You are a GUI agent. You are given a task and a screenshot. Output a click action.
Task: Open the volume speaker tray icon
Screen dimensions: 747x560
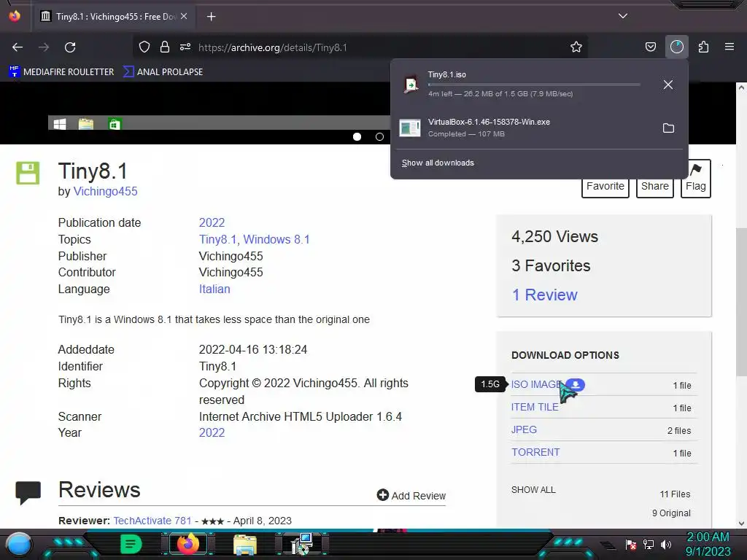666,544
